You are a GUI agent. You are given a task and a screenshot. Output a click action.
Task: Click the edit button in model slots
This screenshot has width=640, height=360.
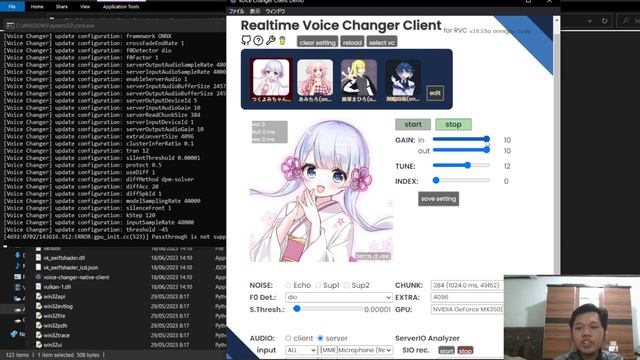click(x=435, y=93)
